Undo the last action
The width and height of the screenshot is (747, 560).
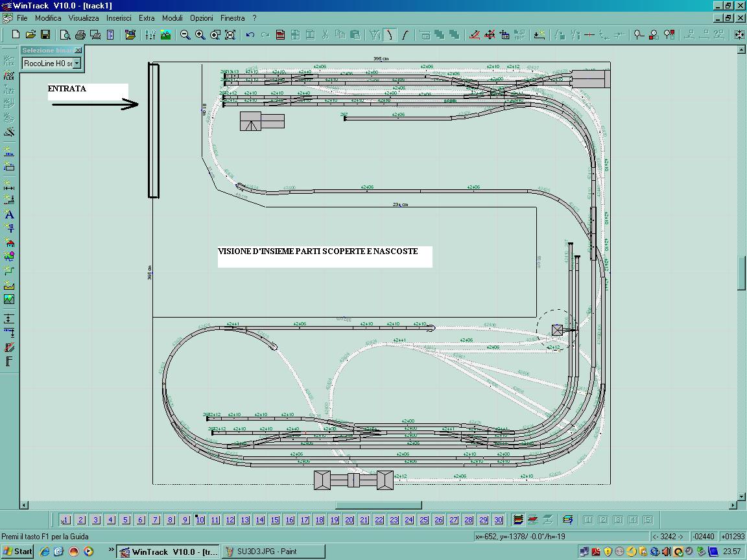point(250,35)
